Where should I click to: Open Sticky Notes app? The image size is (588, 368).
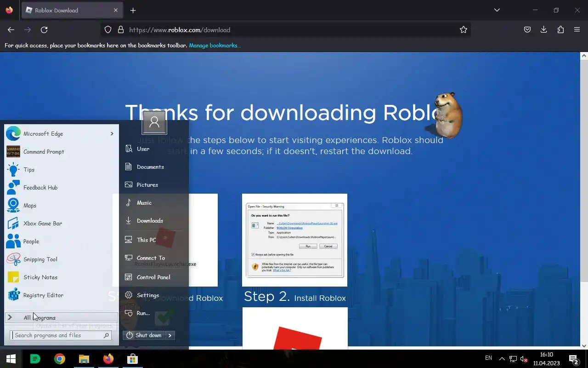click(x=61, y=277)
